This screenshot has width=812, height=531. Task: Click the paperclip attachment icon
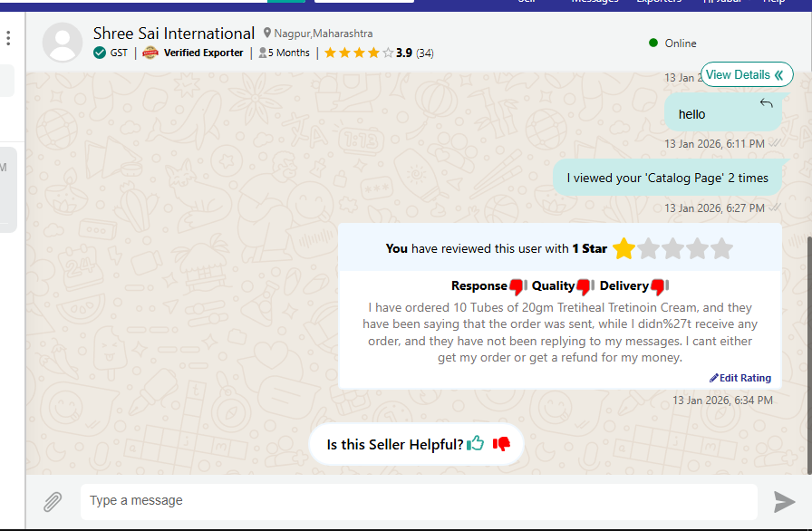(53, 501)
